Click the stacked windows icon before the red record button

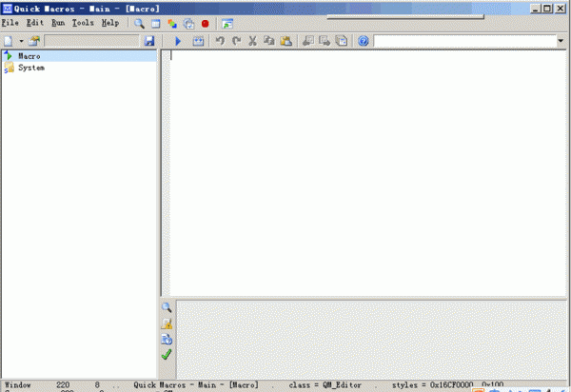point(188,24)
